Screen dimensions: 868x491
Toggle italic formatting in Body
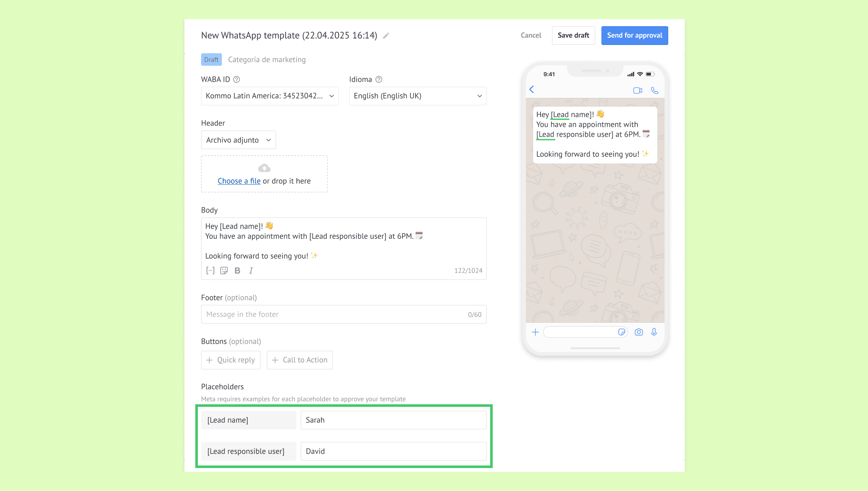click(x=251, y=270)
